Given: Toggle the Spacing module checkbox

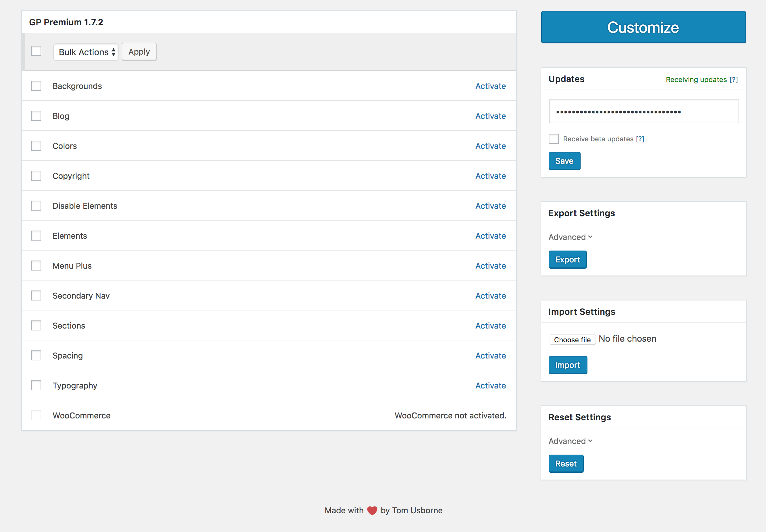Looking at the screenshot, I should point(36,354).
